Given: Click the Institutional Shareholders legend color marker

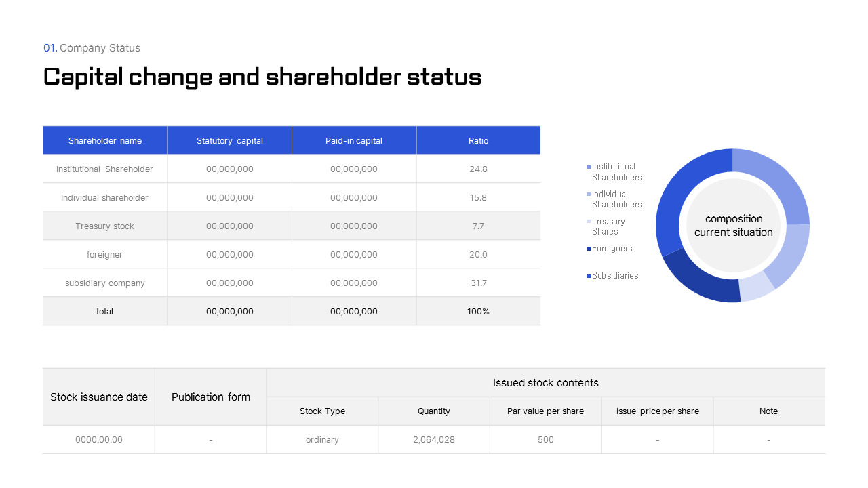Looking at the screenshot, I should click(589, 167).
